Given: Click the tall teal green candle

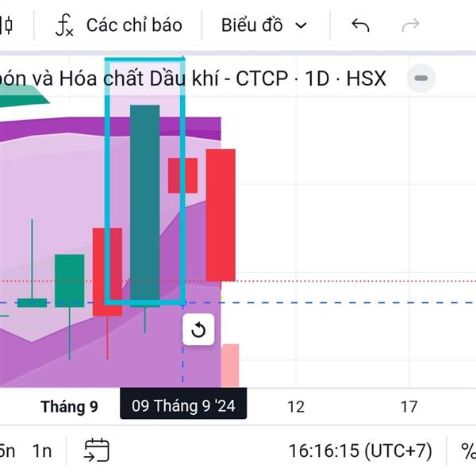Looking at the screenshot, I should (144, 202).
